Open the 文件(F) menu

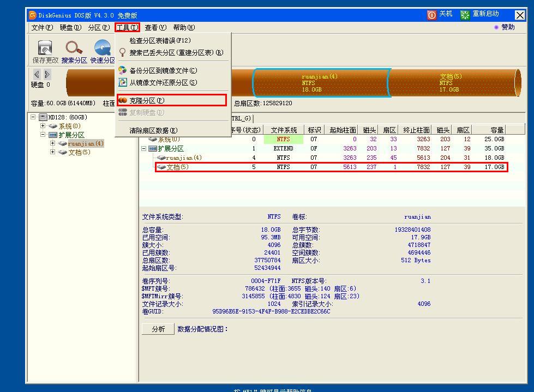(42, 28)
